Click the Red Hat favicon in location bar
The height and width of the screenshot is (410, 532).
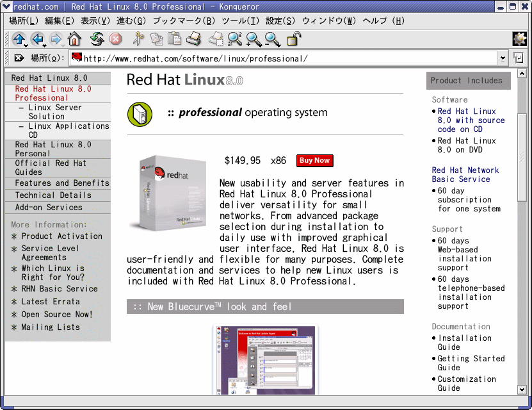(x=77, y=58)
